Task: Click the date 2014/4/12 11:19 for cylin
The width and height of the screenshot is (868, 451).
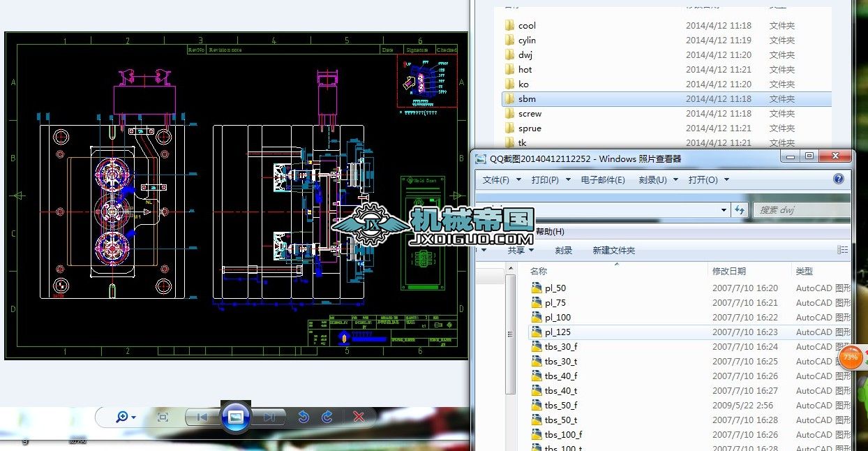Action: coord(719,40)
